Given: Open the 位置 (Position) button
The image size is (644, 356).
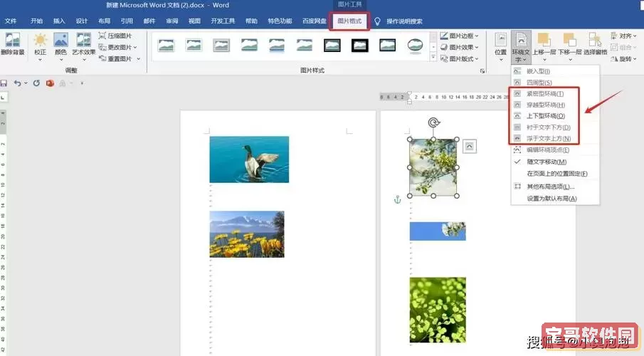Looking at the screenshot, I should pyautogui.click(x=501, y=46).
